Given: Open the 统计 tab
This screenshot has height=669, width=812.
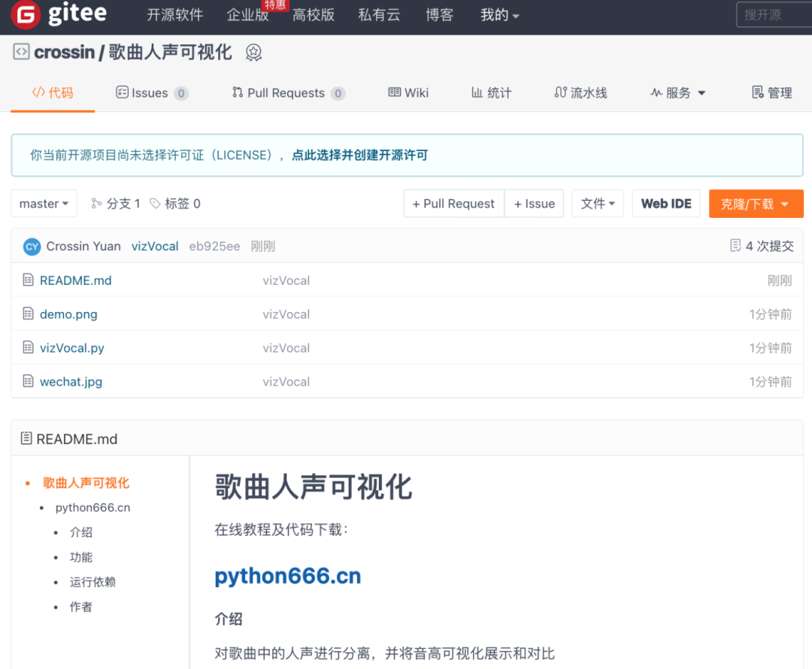Looking at the screenshot, I should click(492, 92).
